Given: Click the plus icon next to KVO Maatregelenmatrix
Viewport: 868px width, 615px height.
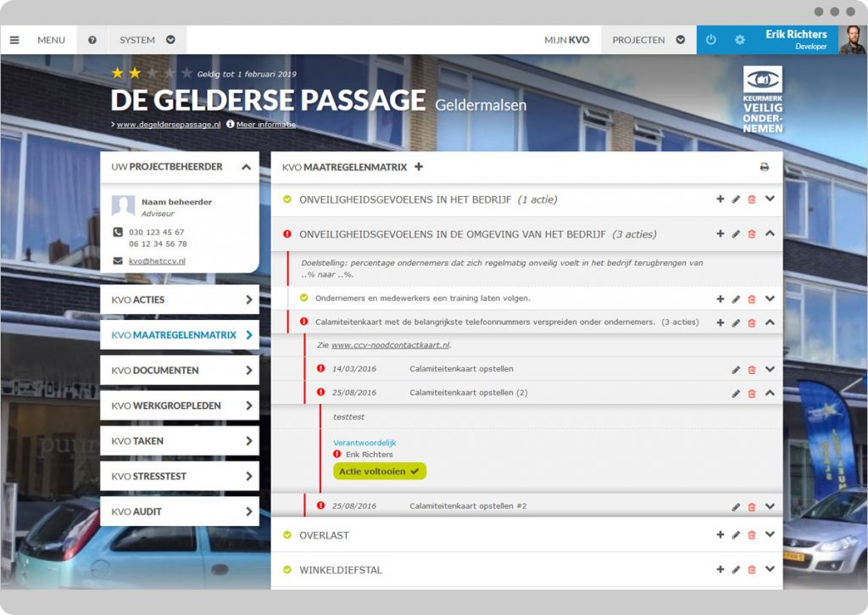Looking at the screenshot, I should 419,167.
